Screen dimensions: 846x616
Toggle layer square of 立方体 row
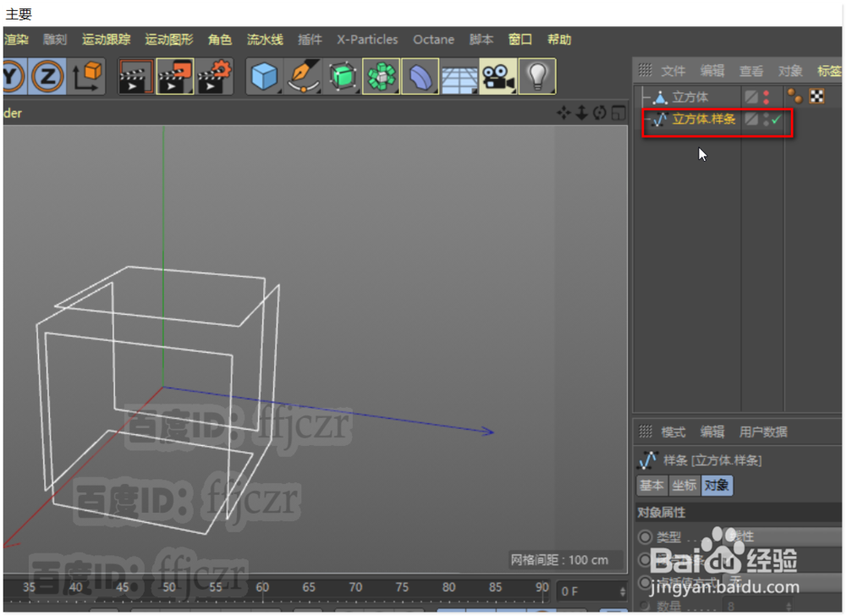[x=751, y=97]
